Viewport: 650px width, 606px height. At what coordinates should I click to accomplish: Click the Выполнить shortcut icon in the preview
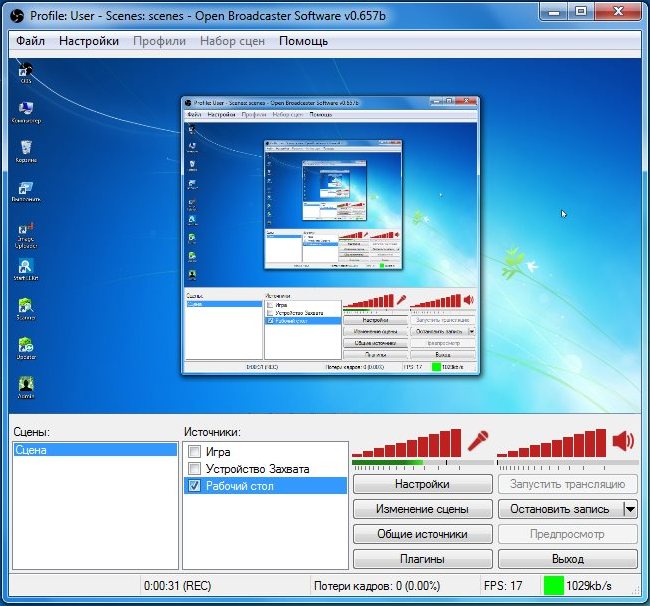26,191
